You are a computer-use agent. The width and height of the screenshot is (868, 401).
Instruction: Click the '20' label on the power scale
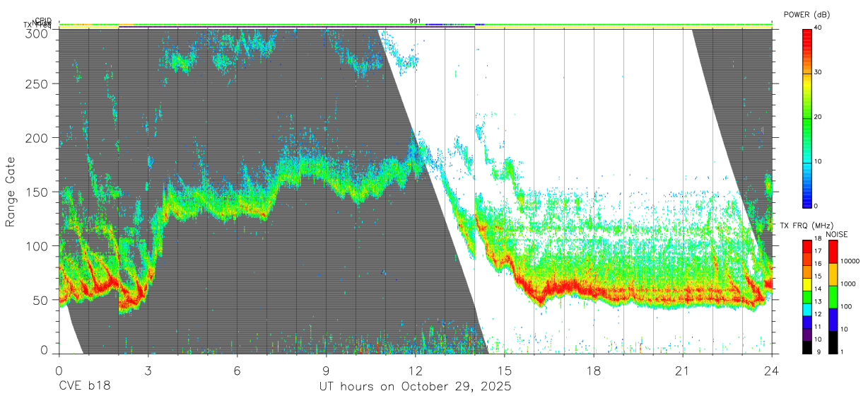coord(819,117)
